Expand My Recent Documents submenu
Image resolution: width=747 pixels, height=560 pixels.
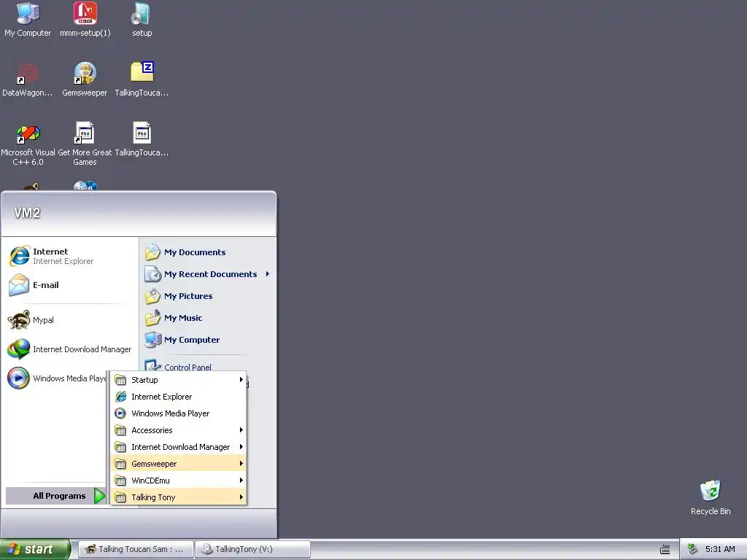[207, 274]
